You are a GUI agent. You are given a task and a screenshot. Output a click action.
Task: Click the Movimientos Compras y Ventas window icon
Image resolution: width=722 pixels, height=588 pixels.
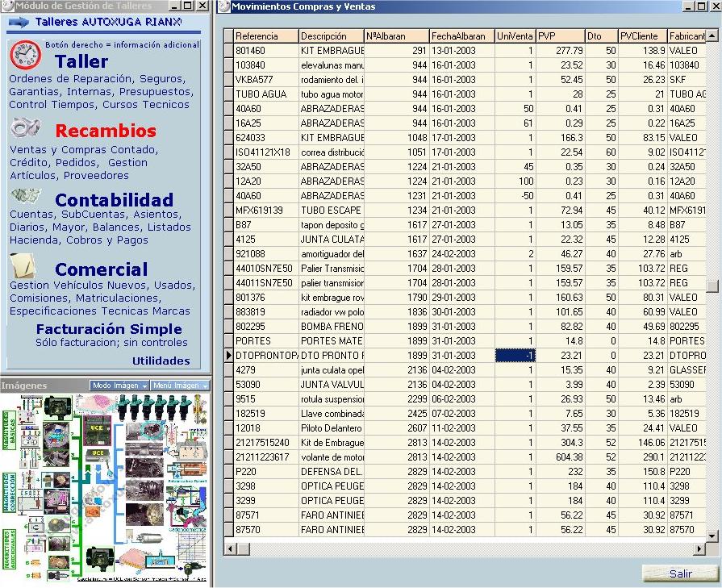[x=223, y=6]
